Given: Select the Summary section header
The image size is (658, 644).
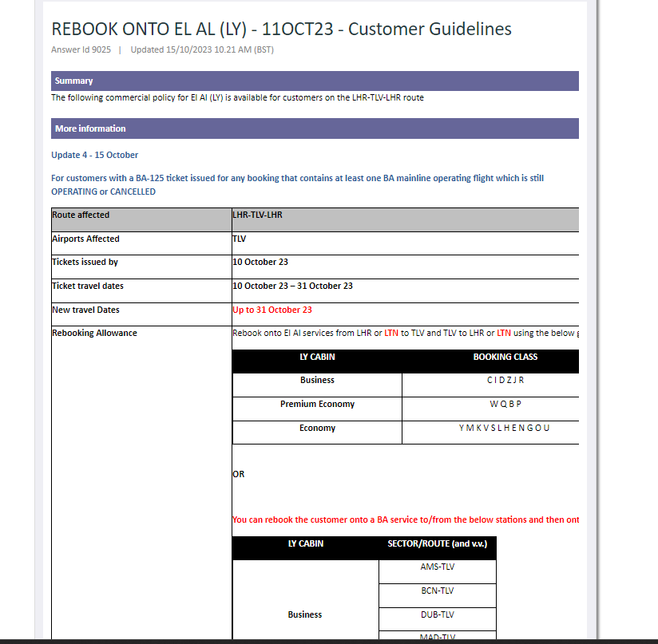Looking at the screenshot, I should [74, 81].
